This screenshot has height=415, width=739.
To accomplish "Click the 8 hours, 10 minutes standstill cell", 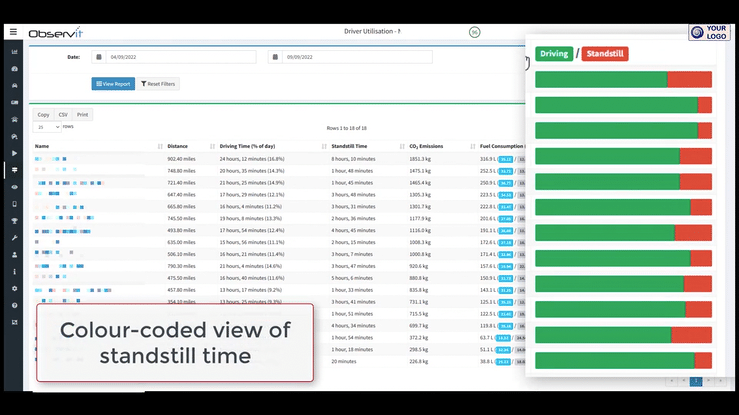I will pyautogui.click(x=353, y=159).
